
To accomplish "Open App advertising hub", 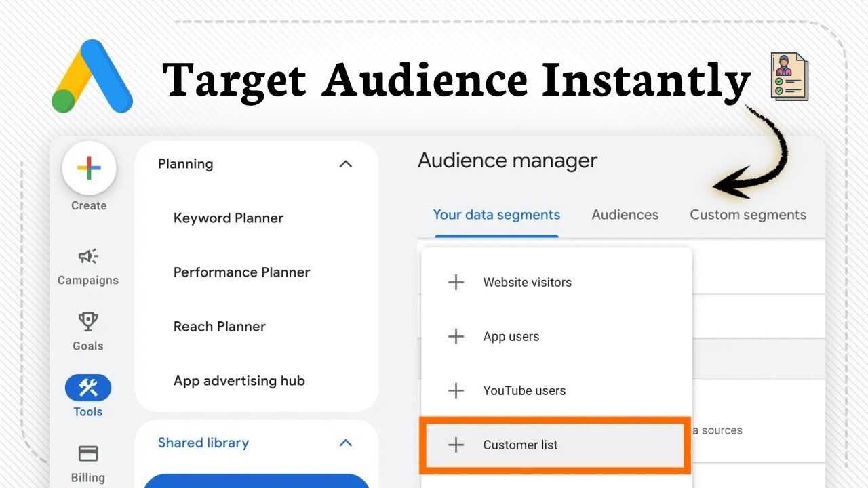I will tap(239, 381).
